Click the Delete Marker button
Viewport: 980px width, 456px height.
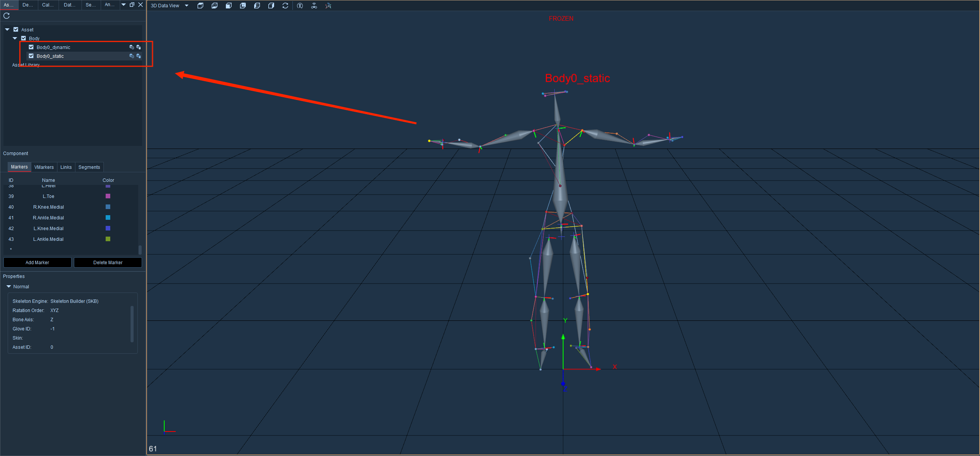coord(108,263)
